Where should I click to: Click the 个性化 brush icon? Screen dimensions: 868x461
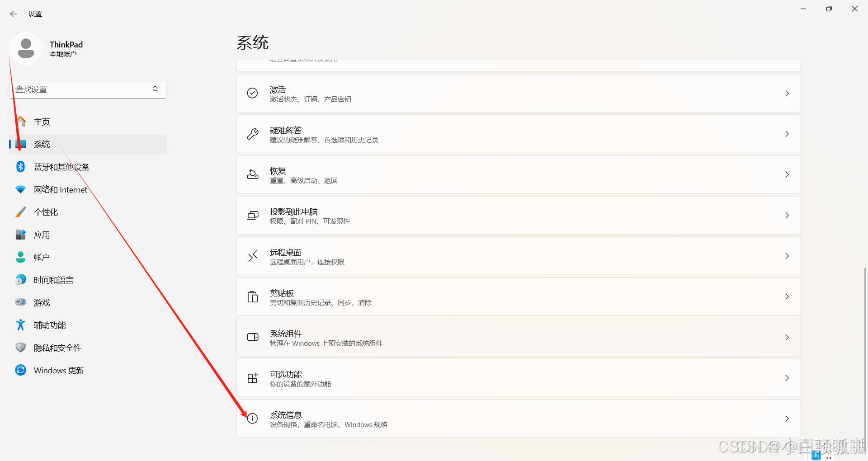pyautogui.click(x=20, y=212)
